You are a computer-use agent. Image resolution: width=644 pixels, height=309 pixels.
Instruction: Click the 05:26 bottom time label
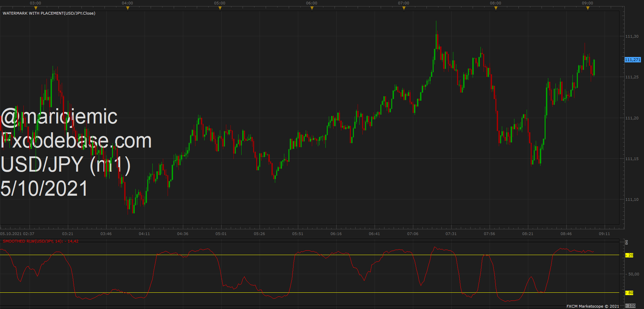pos(259,234)
